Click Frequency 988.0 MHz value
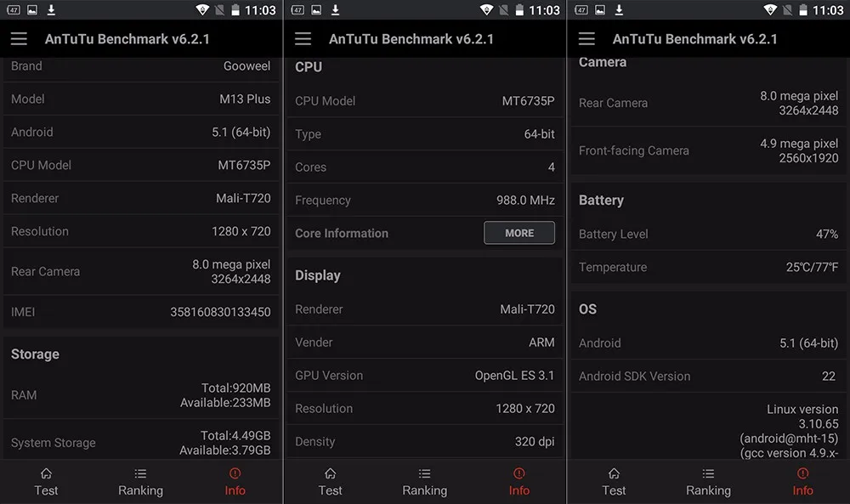 coord(525,201)
